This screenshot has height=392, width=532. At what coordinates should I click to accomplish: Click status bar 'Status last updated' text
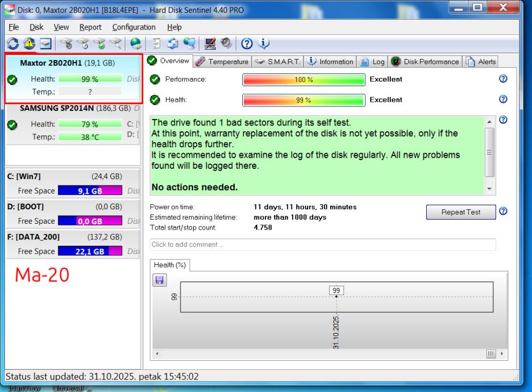pyautogui.click(x=102, y=376)
